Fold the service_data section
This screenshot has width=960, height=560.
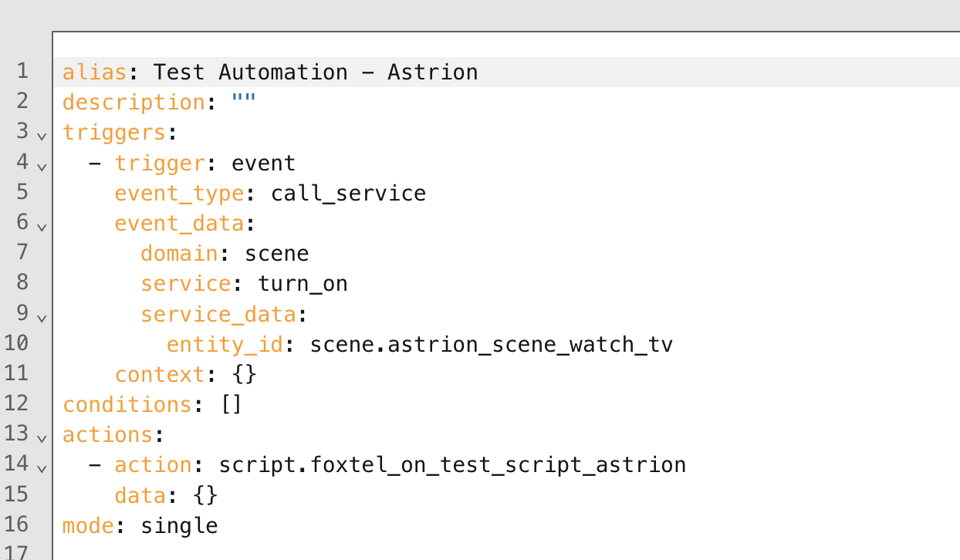point(42,316)
